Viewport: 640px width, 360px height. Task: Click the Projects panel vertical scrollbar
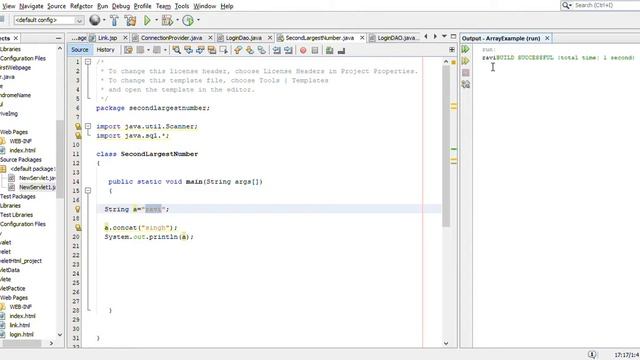coord(60,159)
